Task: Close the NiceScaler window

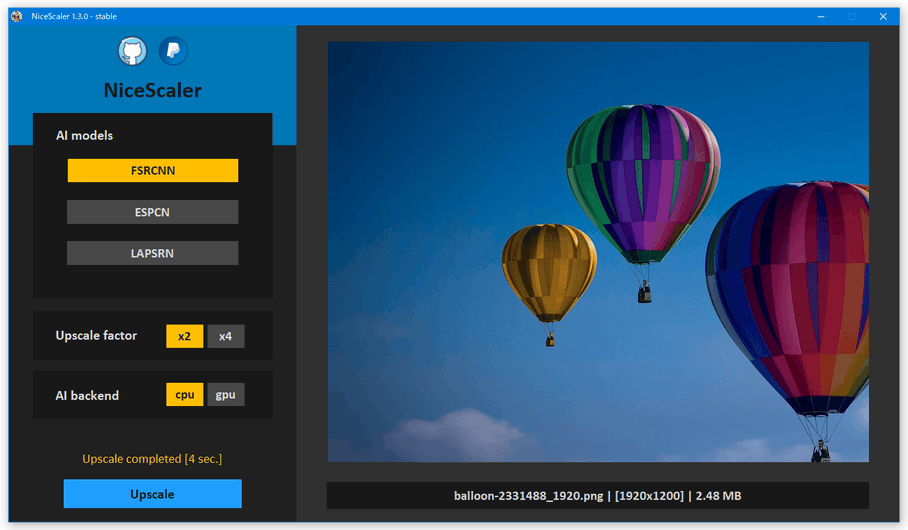Action: tap(883, 16)
